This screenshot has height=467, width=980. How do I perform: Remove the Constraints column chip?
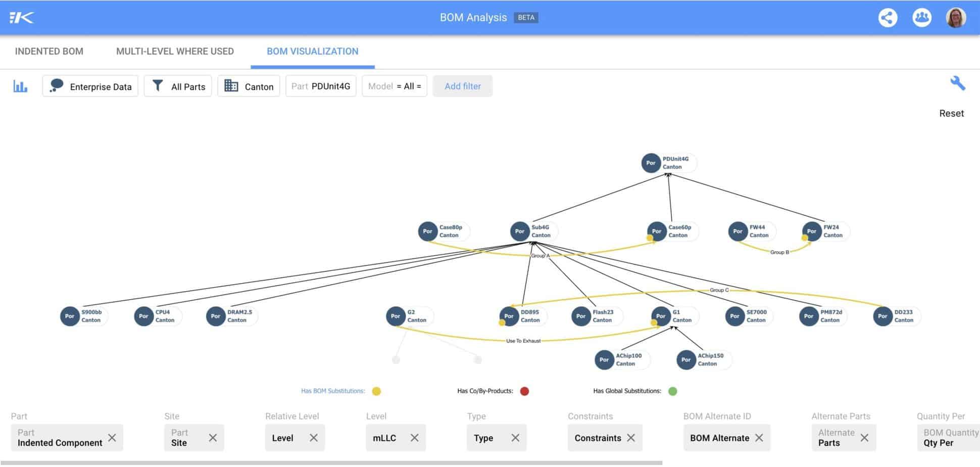tap(631, 438)
